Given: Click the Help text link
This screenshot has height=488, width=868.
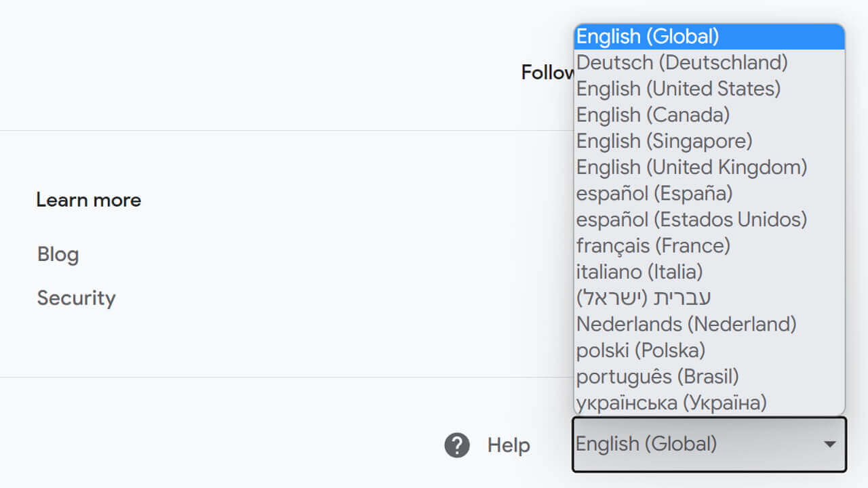Looking at the screenshot, I should 509,445.
